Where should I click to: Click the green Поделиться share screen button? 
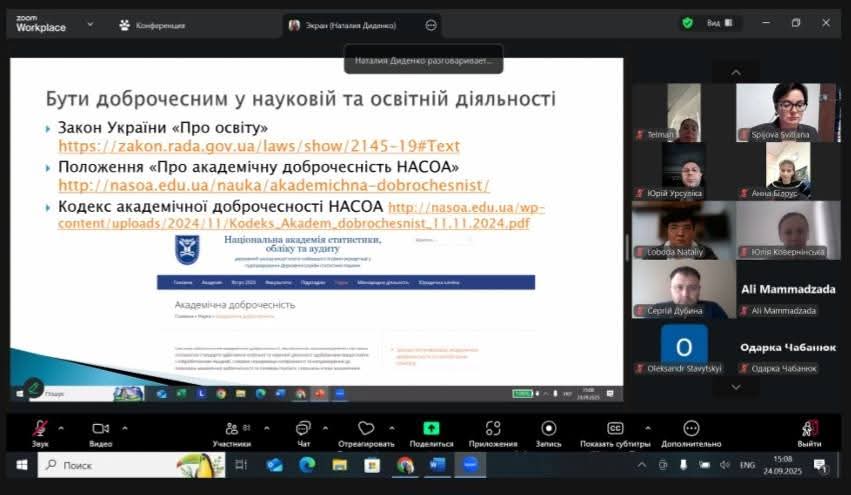(431, 429)
